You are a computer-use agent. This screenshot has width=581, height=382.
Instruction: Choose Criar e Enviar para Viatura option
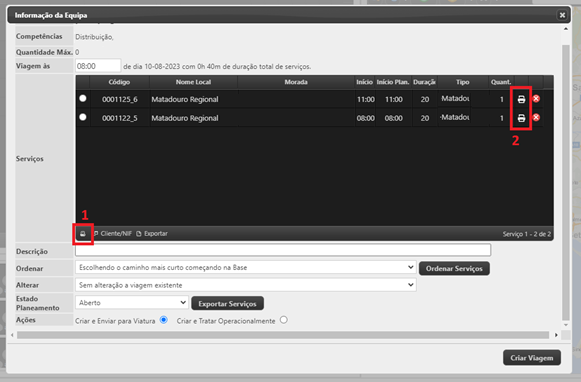[164, 320]
